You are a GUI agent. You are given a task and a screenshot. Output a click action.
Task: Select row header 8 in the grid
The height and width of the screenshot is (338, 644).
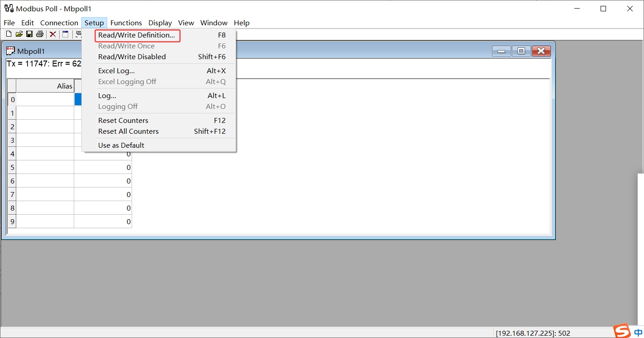tap(12, 208)
